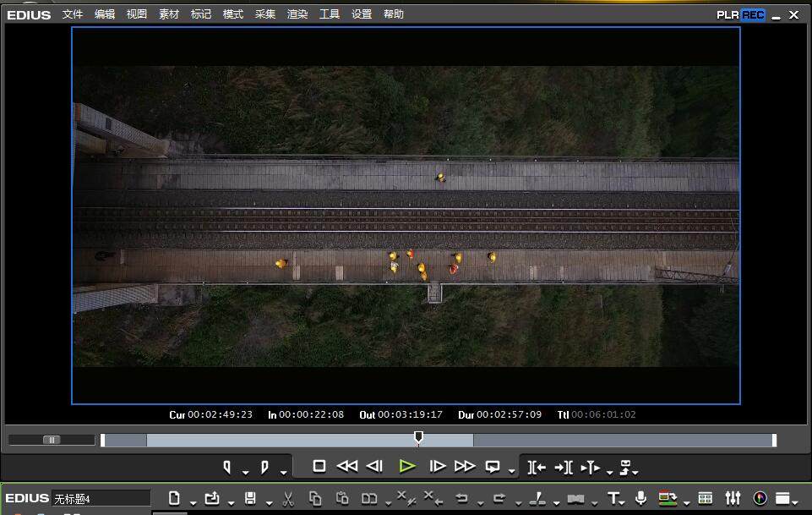Click the green Play button
The width and height of the screenshot is (812, 515).
point(407,466)
